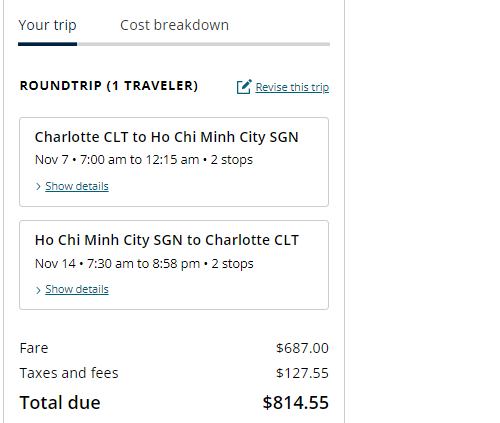The width and height of the screenshot is (500, 423).
Task: Expand Show details for the Nov 7 flight
Action: point(77,186)
